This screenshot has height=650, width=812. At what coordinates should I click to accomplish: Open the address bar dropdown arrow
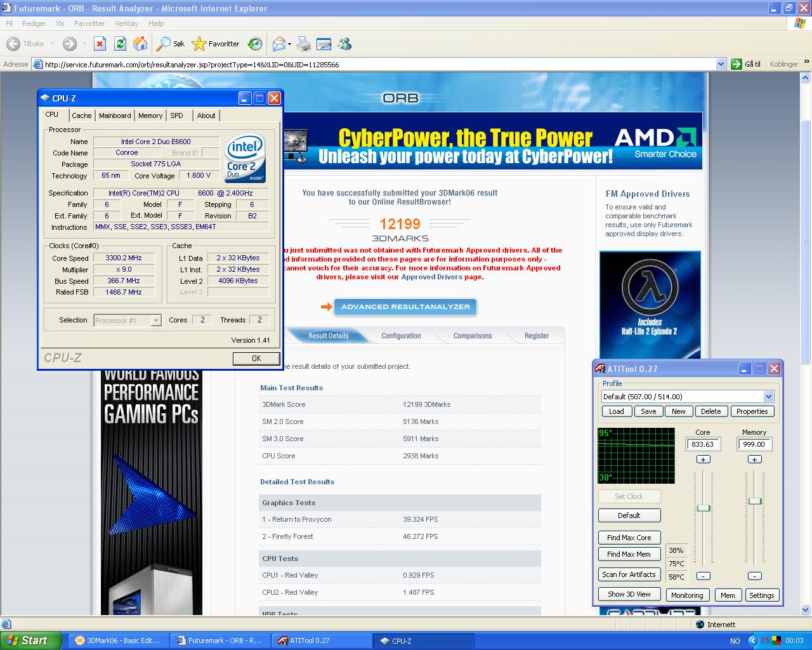coord(721,64)
